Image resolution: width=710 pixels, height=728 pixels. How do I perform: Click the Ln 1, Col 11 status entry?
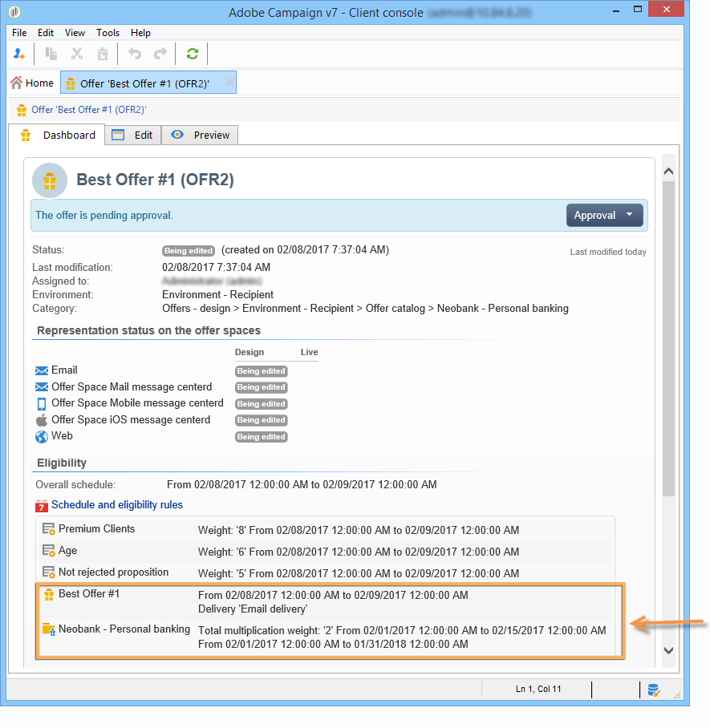tap(538, 689)
